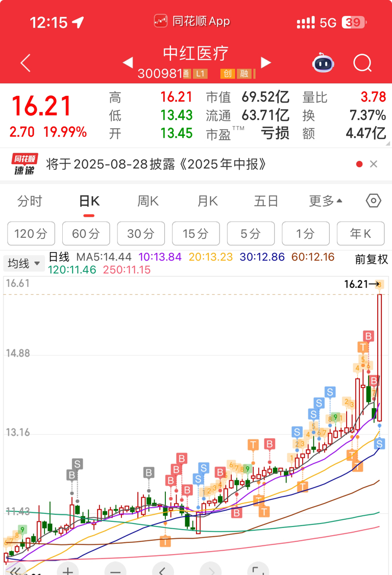Open the robot AI assistant icon

coord(323,63)
